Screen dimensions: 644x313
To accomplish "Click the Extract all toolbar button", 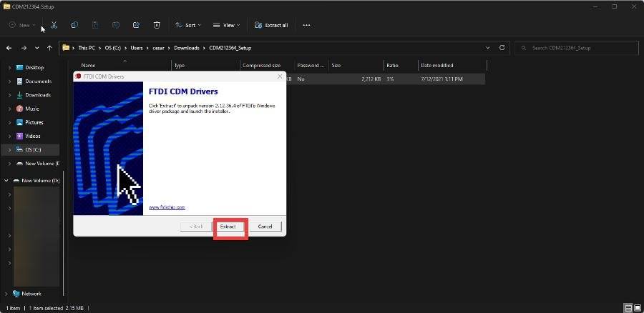I will click(x=271, y=25).
